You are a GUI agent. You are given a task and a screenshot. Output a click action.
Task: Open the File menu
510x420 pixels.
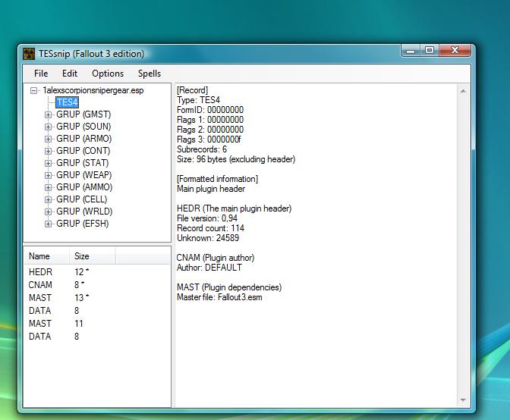(41, 74)
